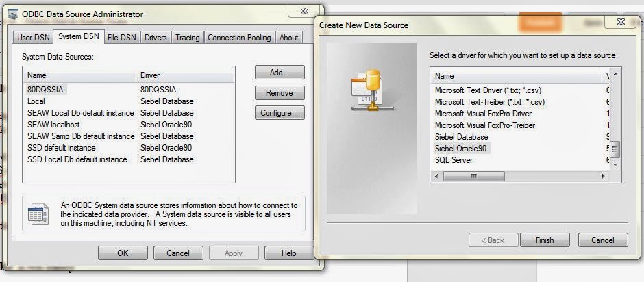Select the System DSN tab
Screen dimensions: 644x282
(79, 36)
